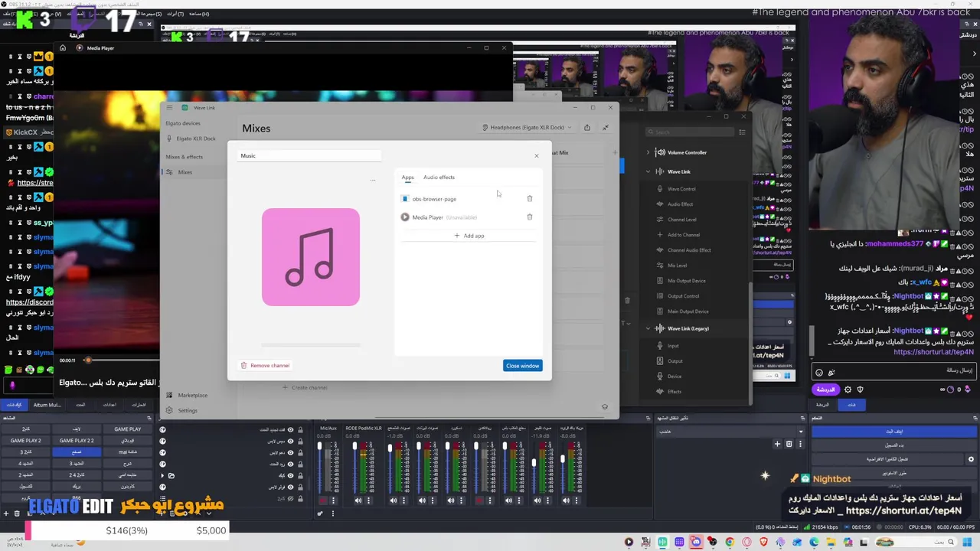This screenshot has width=980, height=551.
Task: Select Mix Level action
Action: 677,266
